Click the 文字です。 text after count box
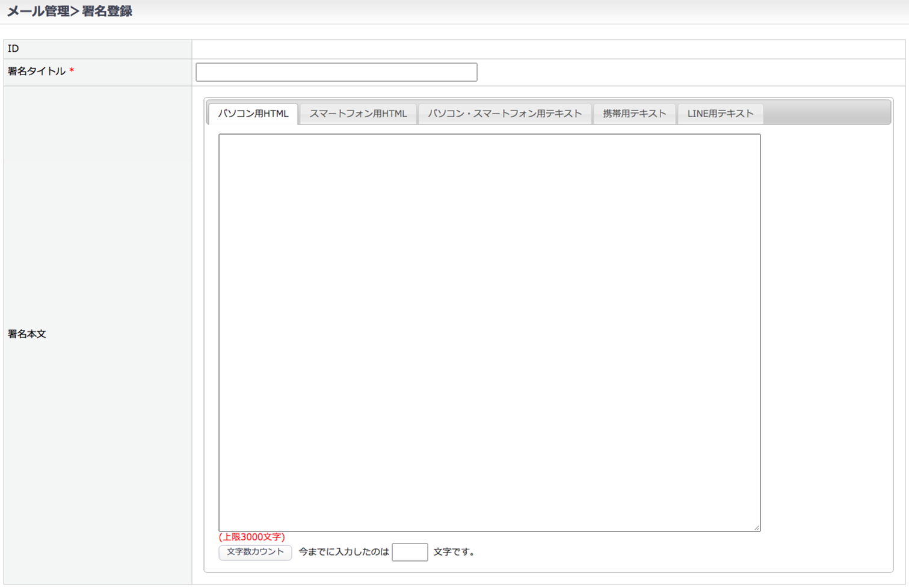 tap(454, 552)
